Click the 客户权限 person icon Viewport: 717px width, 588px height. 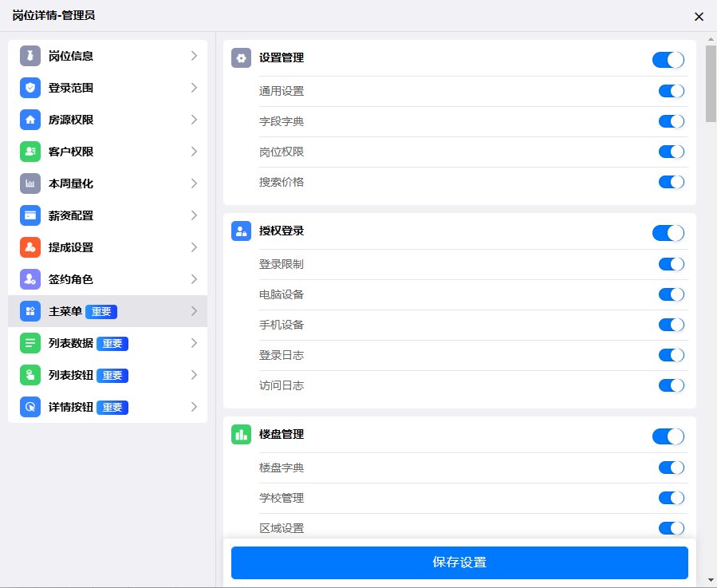click(x=30, y=152)
